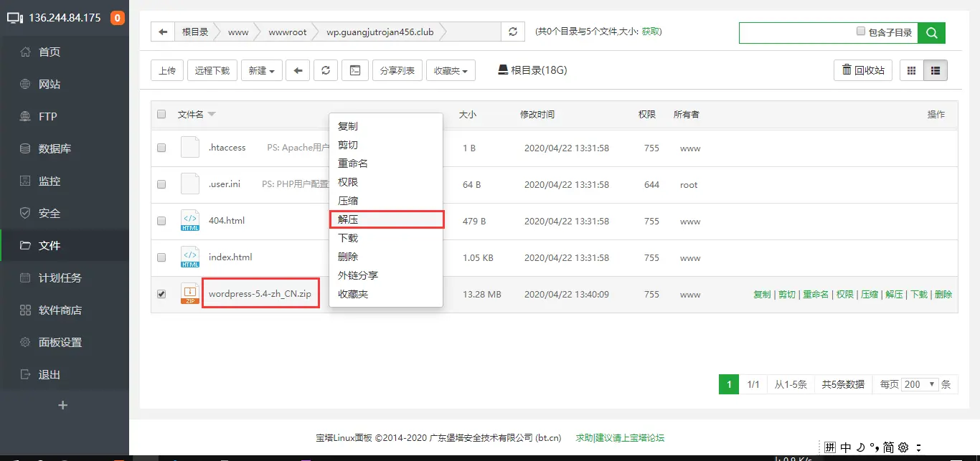The image size is (980, 461).
Task: Open the 收藏夹 dropdown
Action: click(x=451, y=70)
